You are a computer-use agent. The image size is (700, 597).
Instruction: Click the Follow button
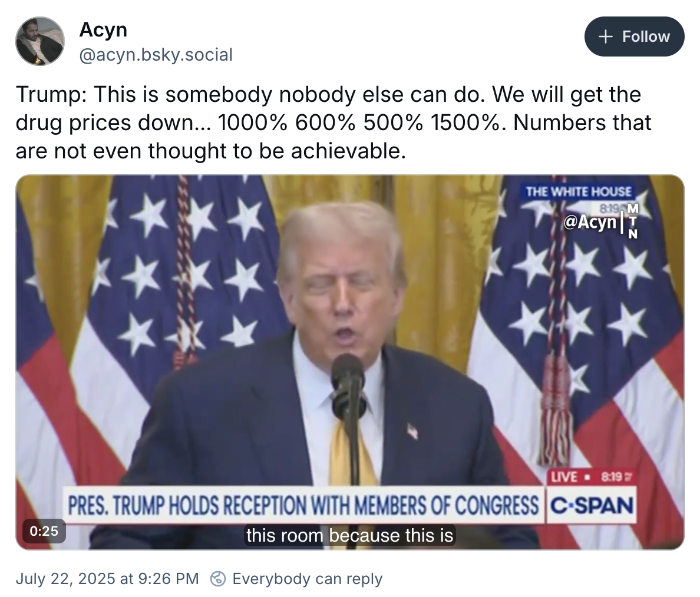coord(634,37)
